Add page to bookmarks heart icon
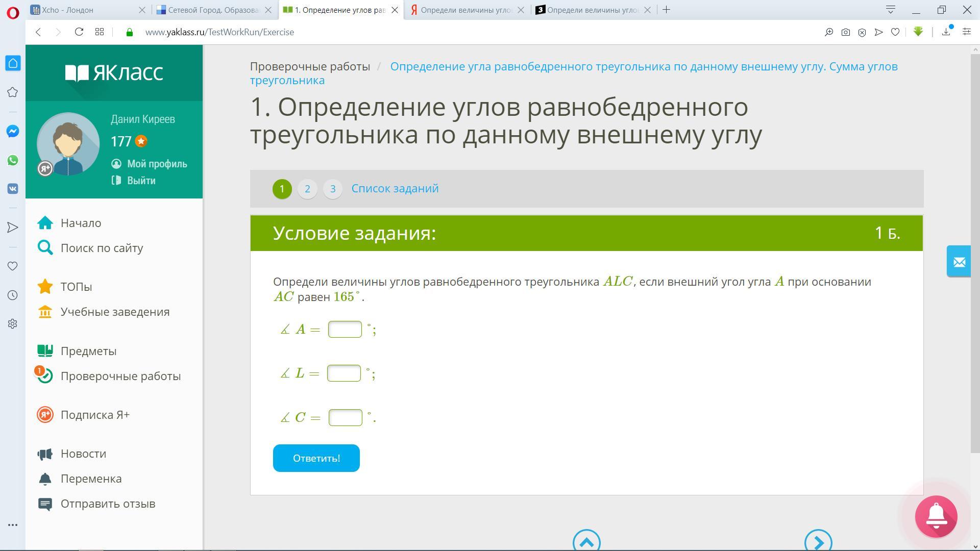This screenshot has width=980, height=551. coord(895,32)
